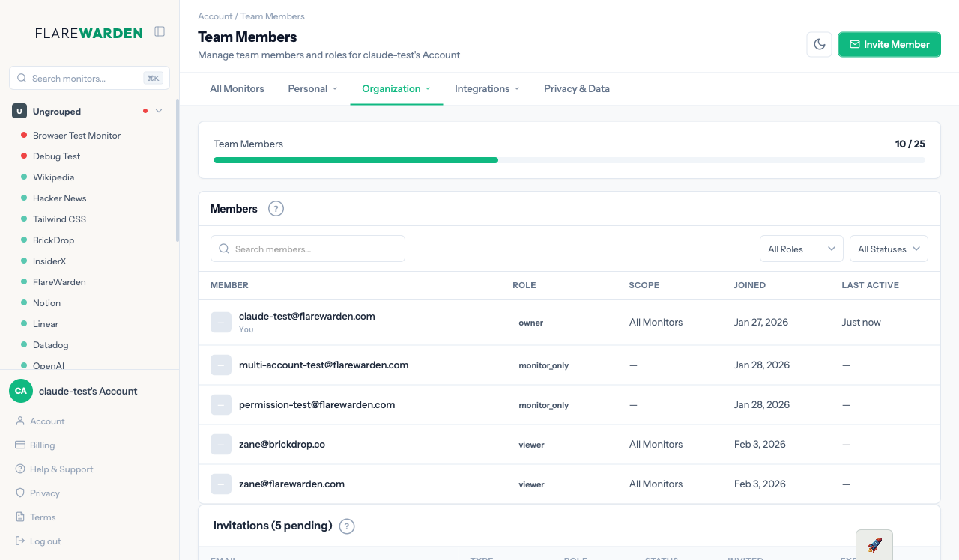Collapse the Ungrouped monitors group

tap(158, 112)
